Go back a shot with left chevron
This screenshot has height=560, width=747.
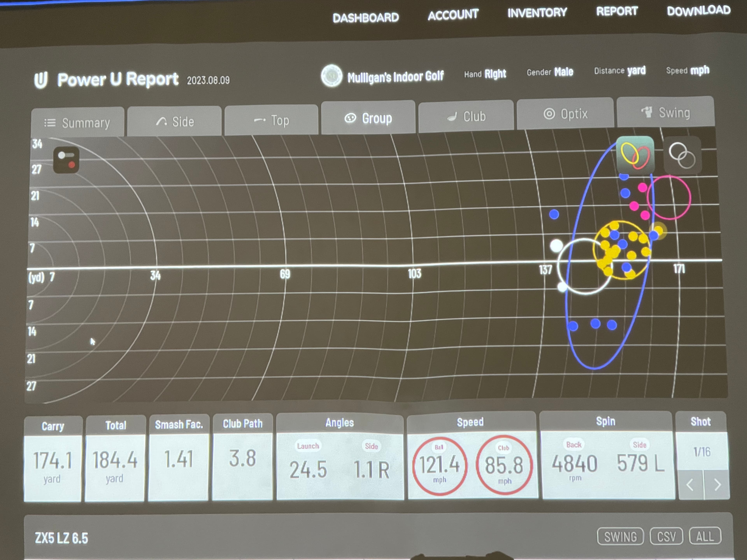click(690, 485)
